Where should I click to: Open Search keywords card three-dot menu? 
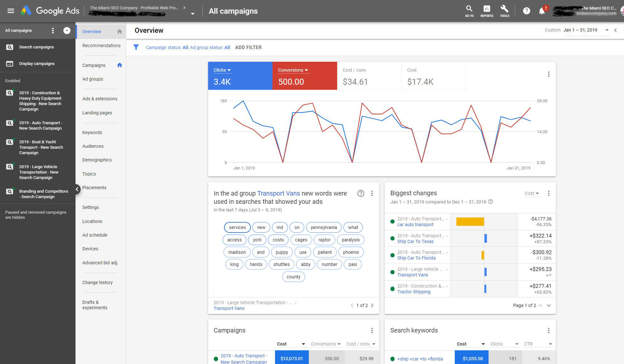(548, 331)
